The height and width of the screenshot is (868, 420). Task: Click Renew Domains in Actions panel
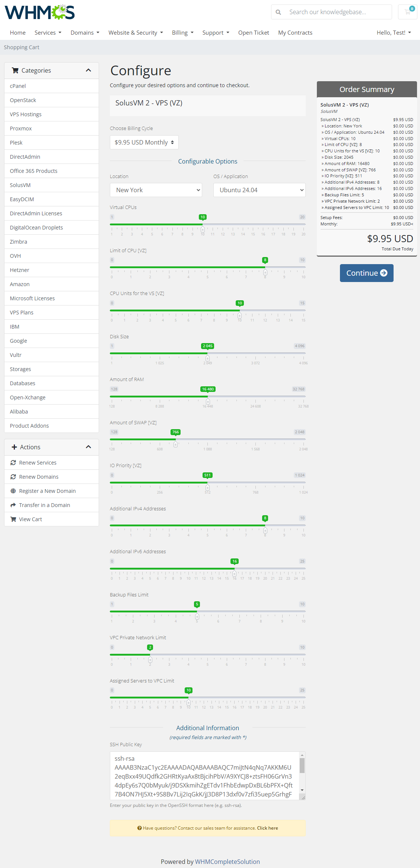[39, 477]
